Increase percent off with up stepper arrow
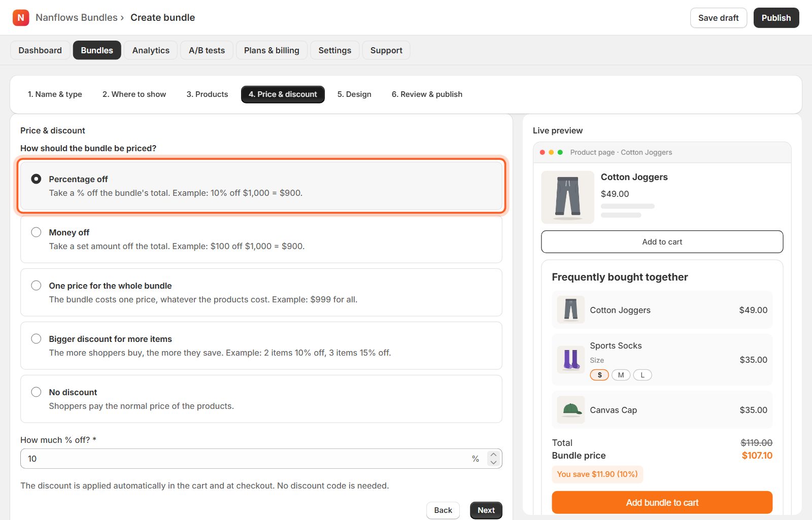The image size is (812, 520). pos(493,455)
